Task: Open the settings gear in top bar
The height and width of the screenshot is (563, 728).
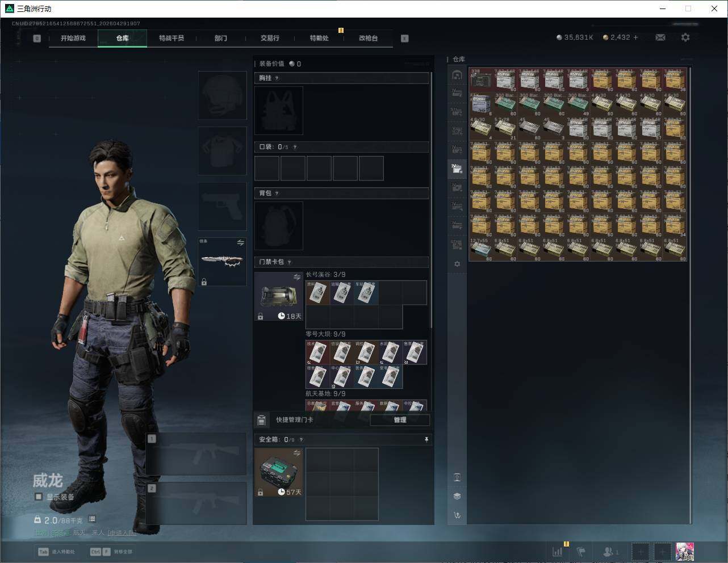Action: 685,37
